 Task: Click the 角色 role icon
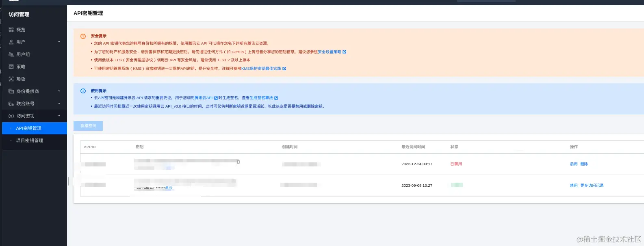coord(11,79)
